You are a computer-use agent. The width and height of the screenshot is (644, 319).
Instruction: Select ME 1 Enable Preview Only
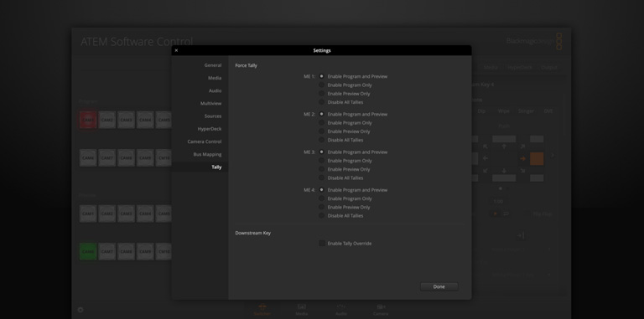(322, 94)
